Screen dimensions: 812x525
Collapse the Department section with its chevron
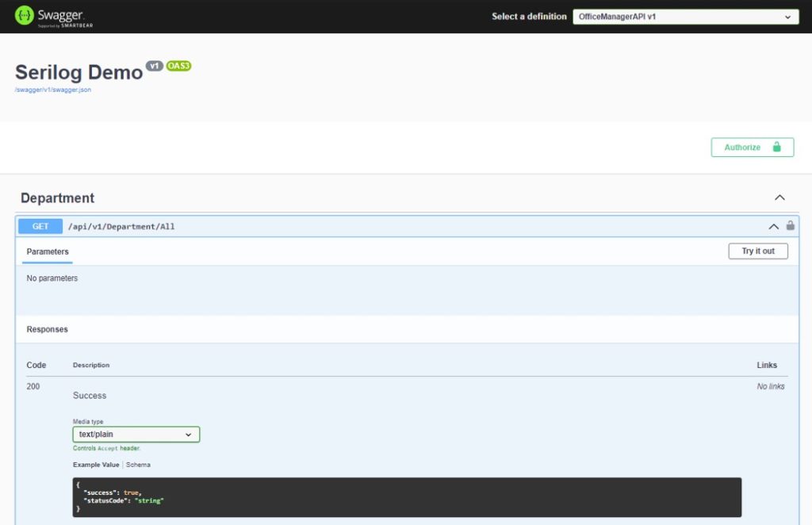[x=779, y=197]
